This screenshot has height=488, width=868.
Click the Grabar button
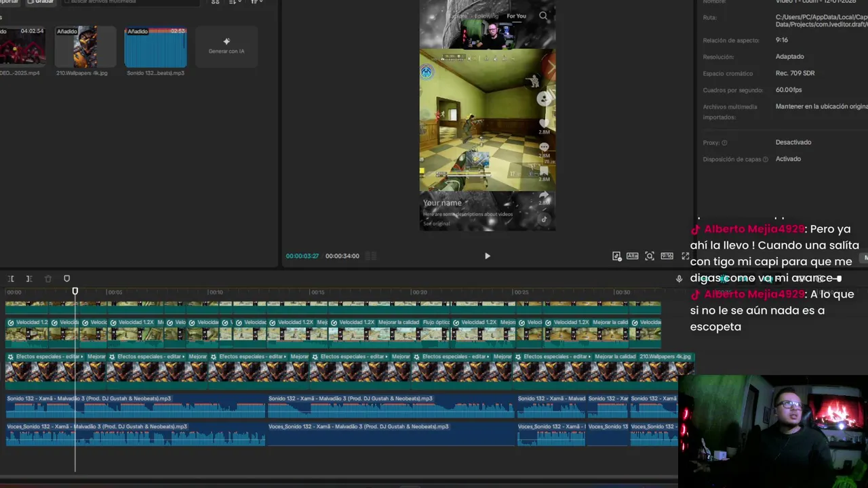(41, 2)
